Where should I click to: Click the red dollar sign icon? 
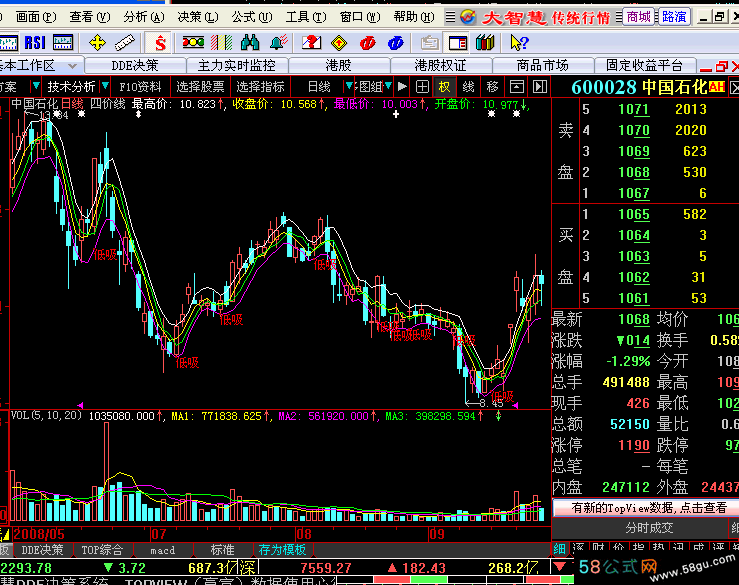(x=160, y=43)
